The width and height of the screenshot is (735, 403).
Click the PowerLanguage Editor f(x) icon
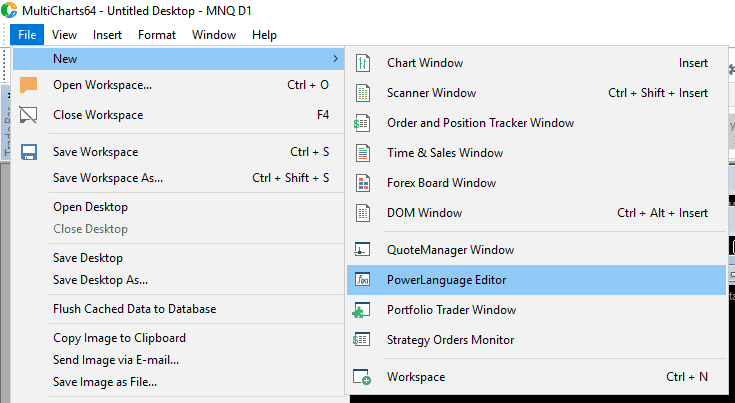click(362, 280)
